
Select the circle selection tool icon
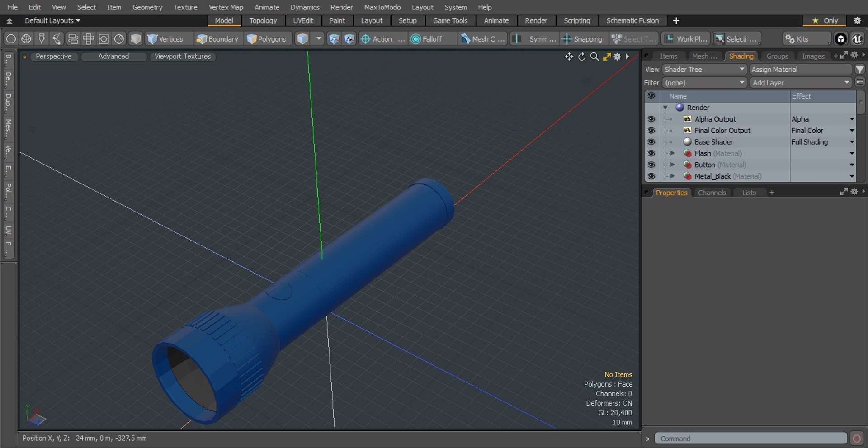[x=11, y=39]
